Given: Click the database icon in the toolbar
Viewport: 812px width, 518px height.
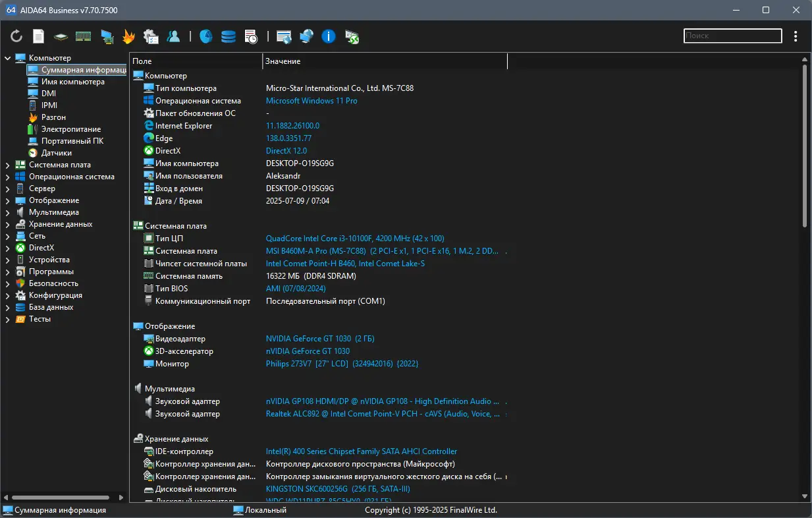Looking at the screenshot, I should tap(228, 36).
